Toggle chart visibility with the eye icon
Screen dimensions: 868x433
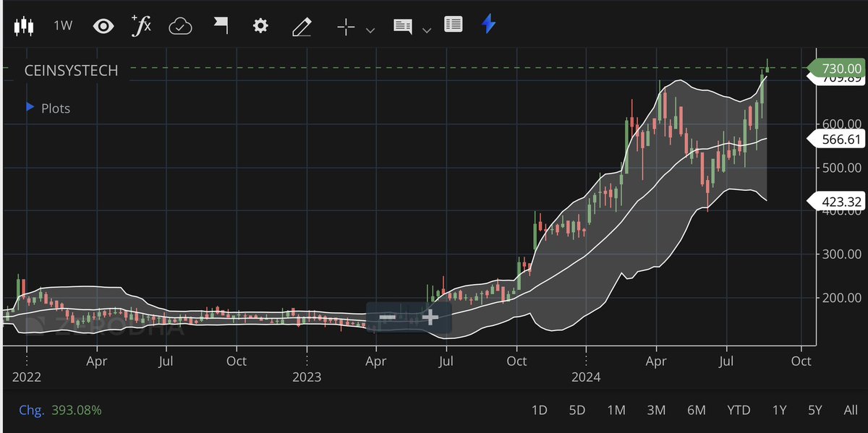(x=103, y=25)
